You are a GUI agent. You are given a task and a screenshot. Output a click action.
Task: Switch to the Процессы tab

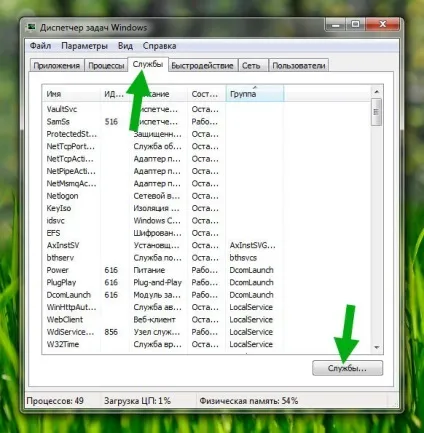click(106, 65)
